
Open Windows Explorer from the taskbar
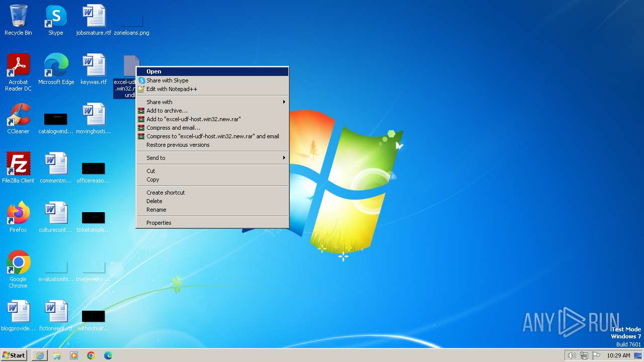click(57, 355)
